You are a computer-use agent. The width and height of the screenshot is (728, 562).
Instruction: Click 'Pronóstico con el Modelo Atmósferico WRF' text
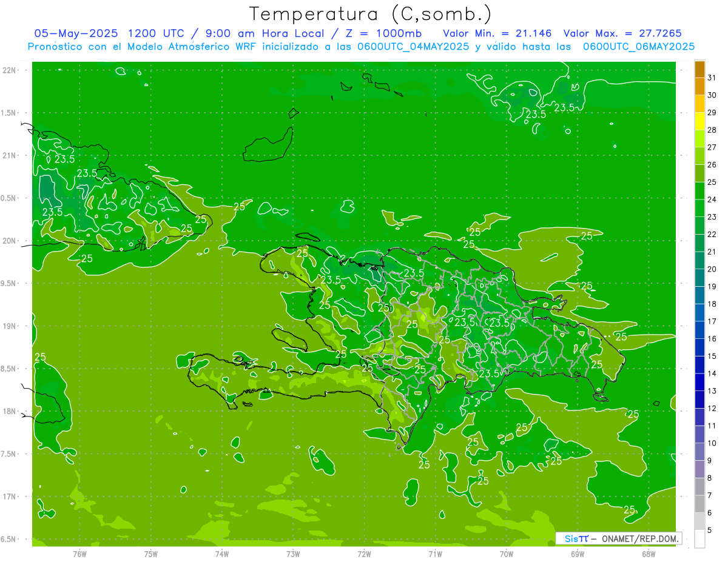[x=143, y=46]
